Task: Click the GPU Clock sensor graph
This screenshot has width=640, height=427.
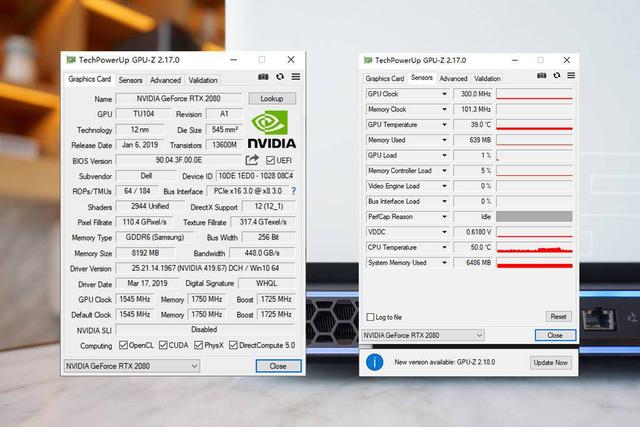Action: click(534, 94)
